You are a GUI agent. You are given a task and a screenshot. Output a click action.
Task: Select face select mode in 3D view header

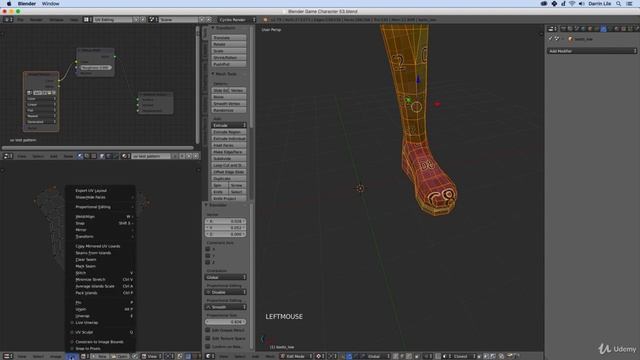tap(409, 356)
